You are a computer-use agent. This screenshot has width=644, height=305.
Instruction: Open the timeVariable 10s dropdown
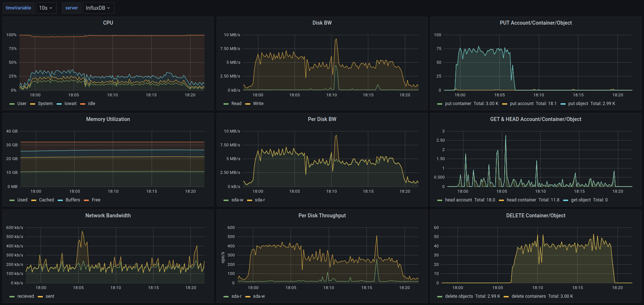click(46, 8)
